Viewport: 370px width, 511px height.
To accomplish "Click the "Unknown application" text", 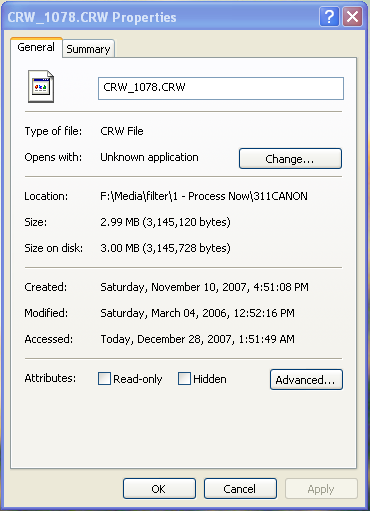I will 149,157.
